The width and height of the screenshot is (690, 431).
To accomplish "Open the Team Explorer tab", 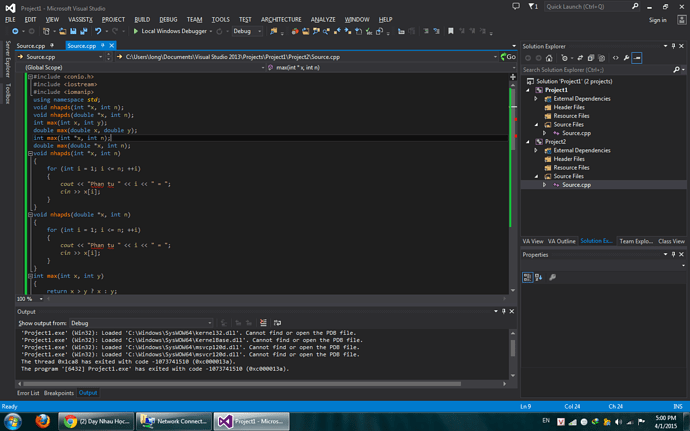I will pos(636,241).
